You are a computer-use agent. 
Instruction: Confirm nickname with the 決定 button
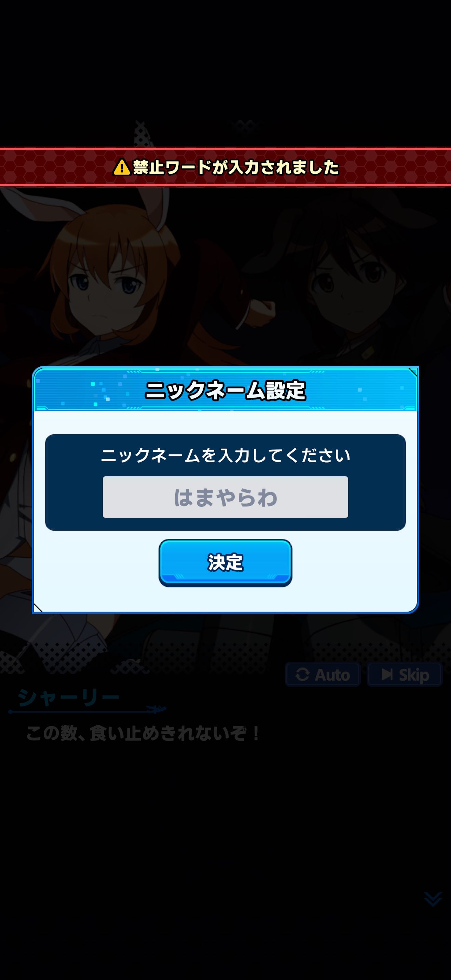(x=225, y=563)
